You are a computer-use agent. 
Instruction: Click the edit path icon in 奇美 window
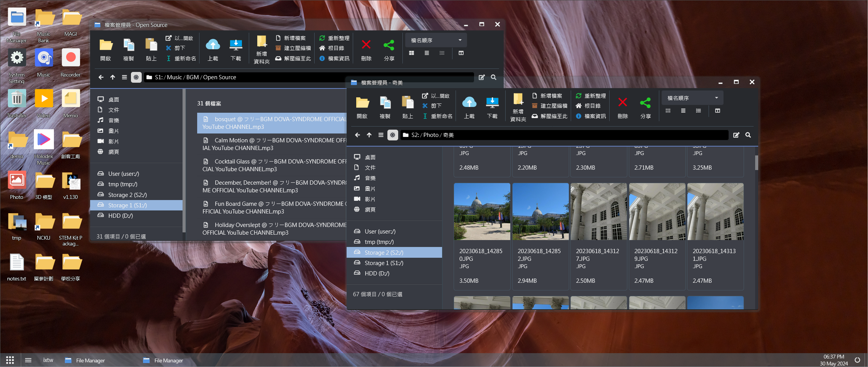point(736,135)
